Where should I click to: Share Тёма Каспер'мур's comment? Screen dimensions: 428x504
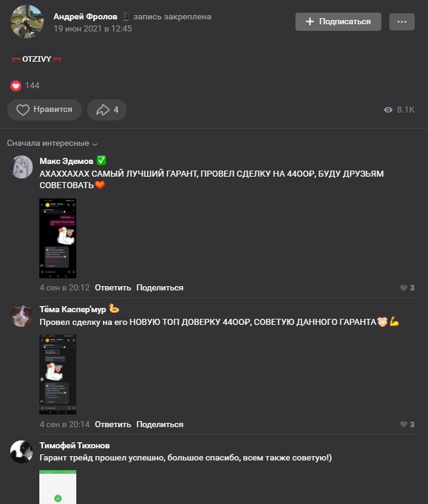160,424
